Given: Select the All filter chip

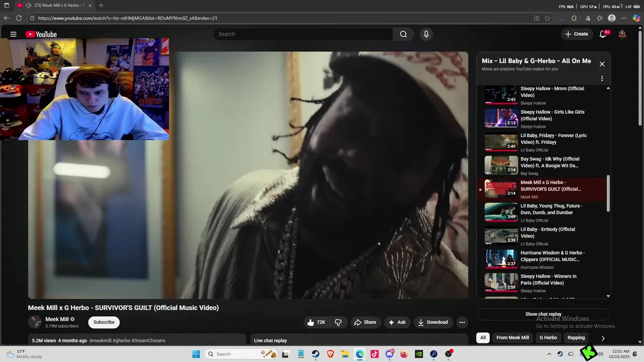Looking at the screenshot, I should [483, 338].
